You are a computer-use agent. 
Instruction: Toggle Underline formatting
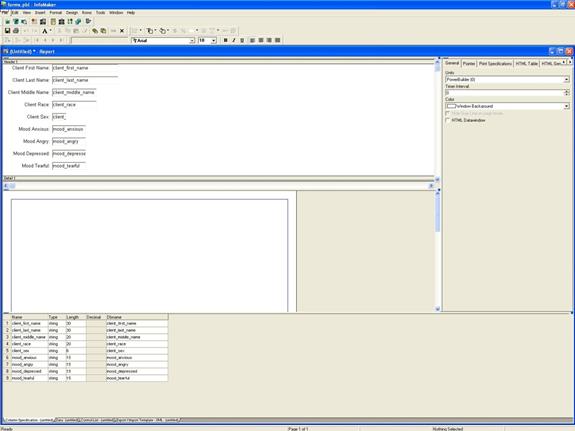tap(242, 40)
